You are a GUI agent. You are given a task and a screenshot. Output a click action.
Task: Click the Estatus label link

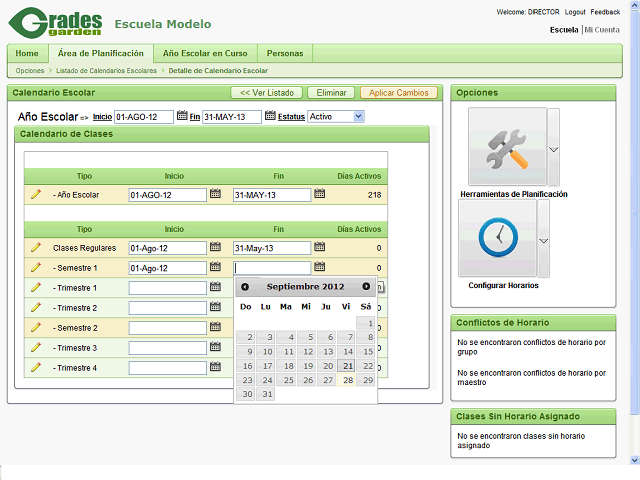coord(291,117)
